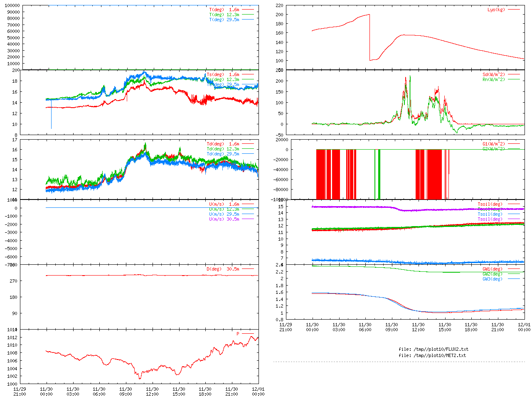The image size is (532, 399).
Task: Click "90" on the wind direction axis
Action: (15, 313)
